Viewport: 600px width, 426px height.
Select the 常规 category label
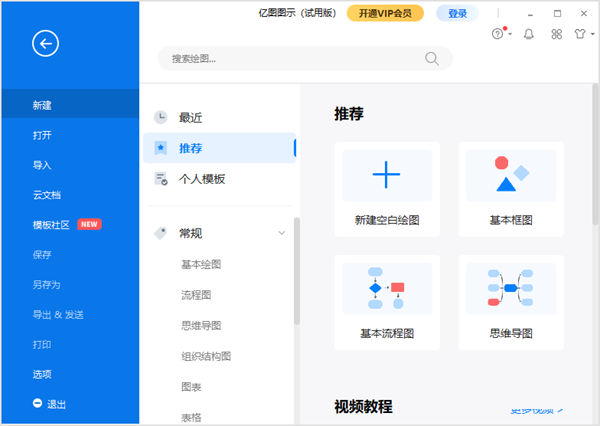190,233
